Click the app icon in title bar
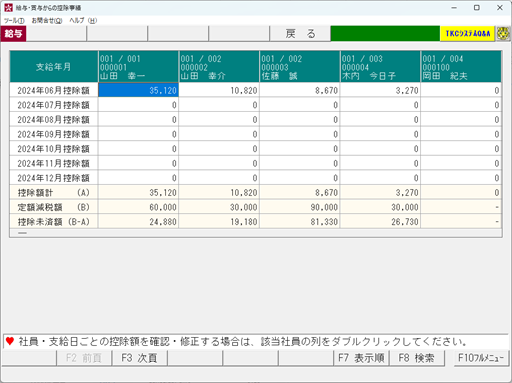This screenshot has width=512, height=383. coord(8,7)
